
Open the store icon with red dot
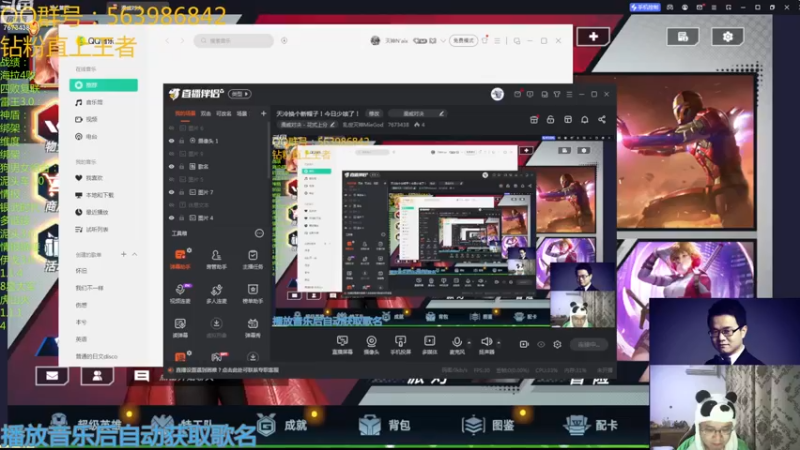(534, 119)
